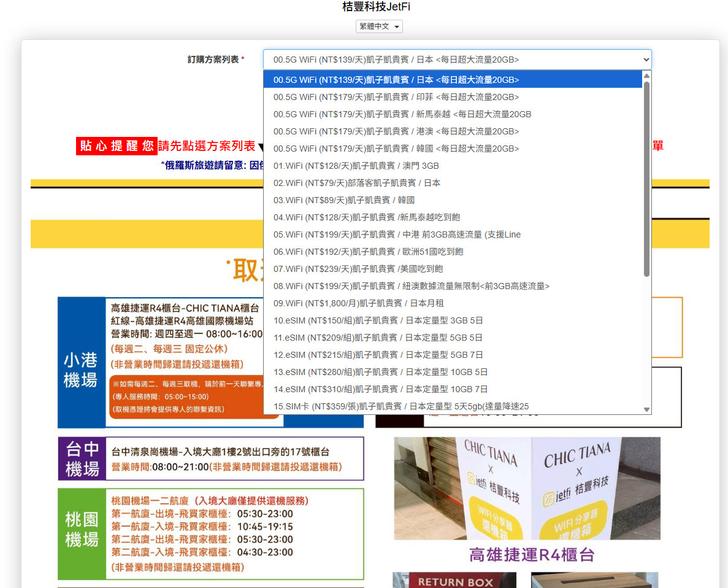Pick the 港澳 NT$179/天 WiFi plan
The image size is (728, 588).
pos(396,131)
